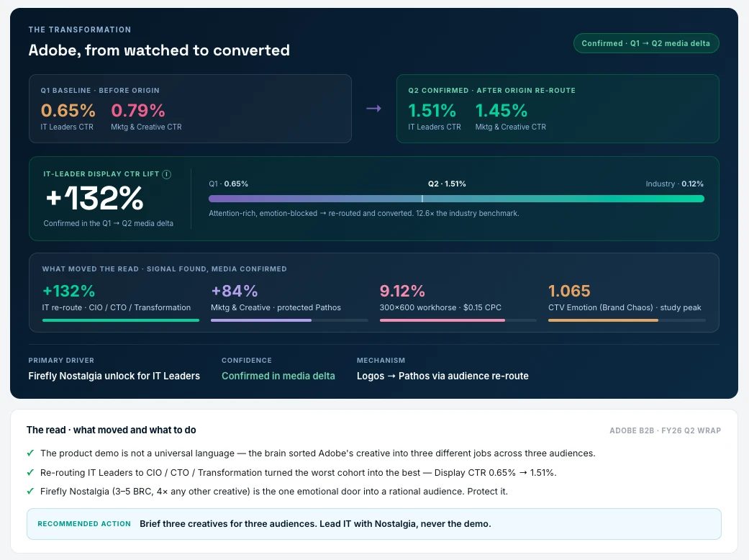Click the large +132% lift figure

pos(94,198)
